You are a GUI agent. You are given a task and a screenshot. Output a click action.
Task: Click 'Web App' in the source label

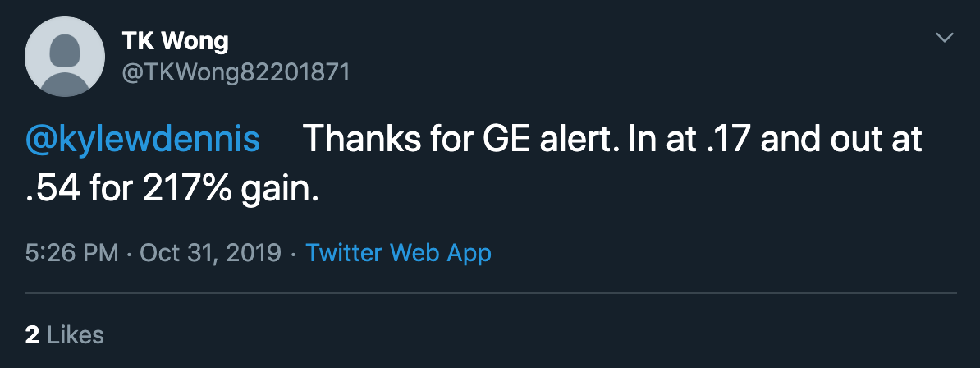(x=441, y=253)
